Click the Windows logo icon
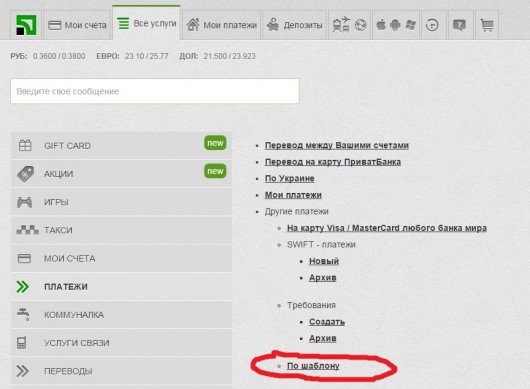This screenshot has height=389, width=530. 410,25
